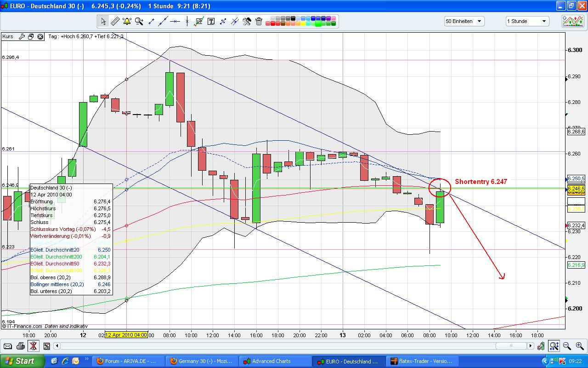588x368 pixels.
Task: Switch to Advanced Charts taskbar window
Action: coord(275,361)
